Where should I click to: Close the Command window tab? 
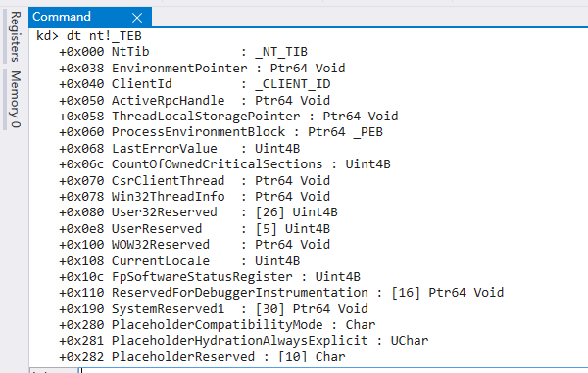pos(137,18)
